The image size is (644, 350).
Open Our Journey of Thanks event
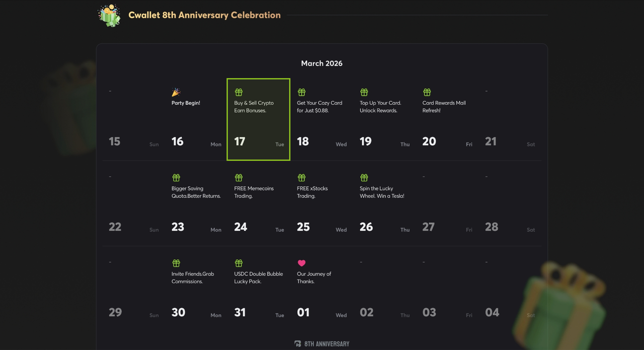[x=314, y=277]
